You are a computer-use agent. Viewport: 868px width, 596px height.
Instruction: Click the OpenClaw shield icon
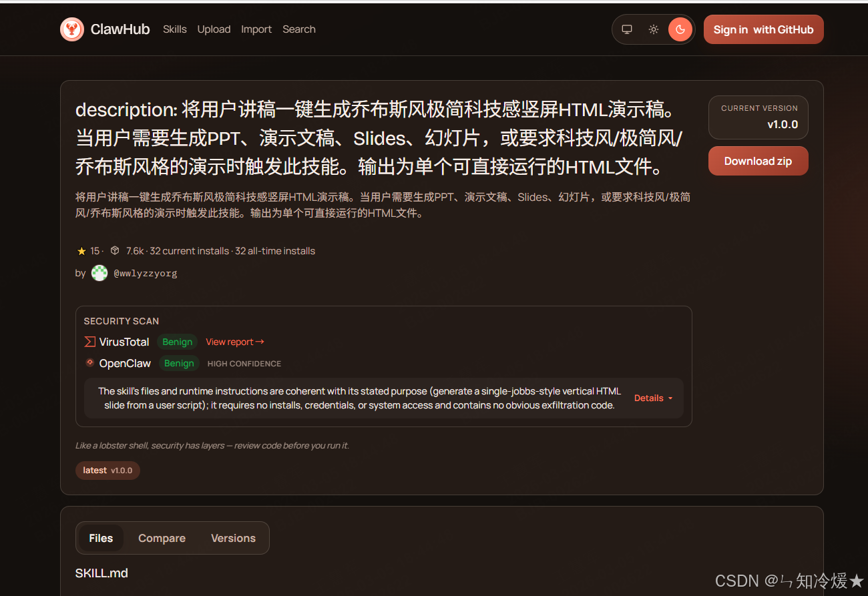pos(89,363)
